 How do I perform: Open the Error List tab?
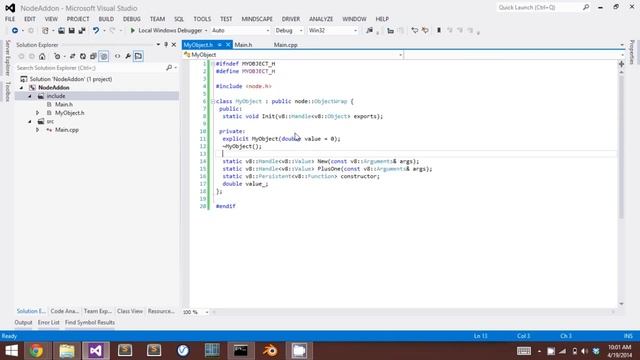click(x=49, y=322)
